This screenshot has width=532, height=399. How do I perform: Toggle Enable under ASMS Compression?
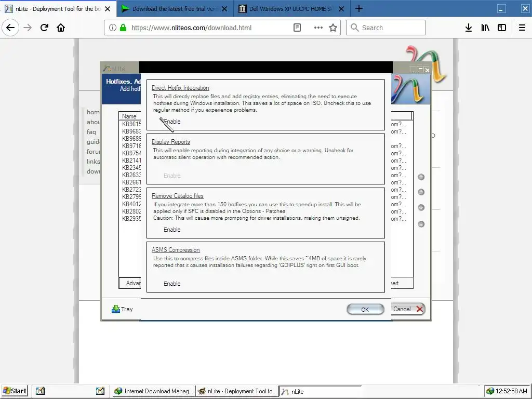pyautogui.click(x=172, y=284)
